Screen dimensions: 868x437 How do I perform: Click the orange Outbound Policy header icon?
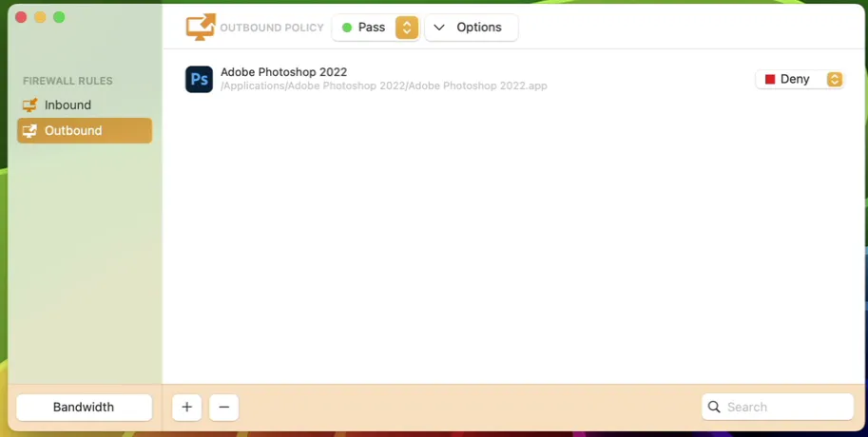coord(200,28)
